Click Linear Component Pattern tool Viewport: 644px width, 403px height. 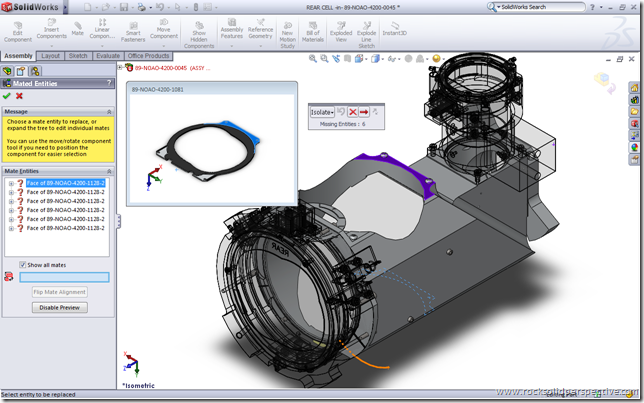click(102, 29)
